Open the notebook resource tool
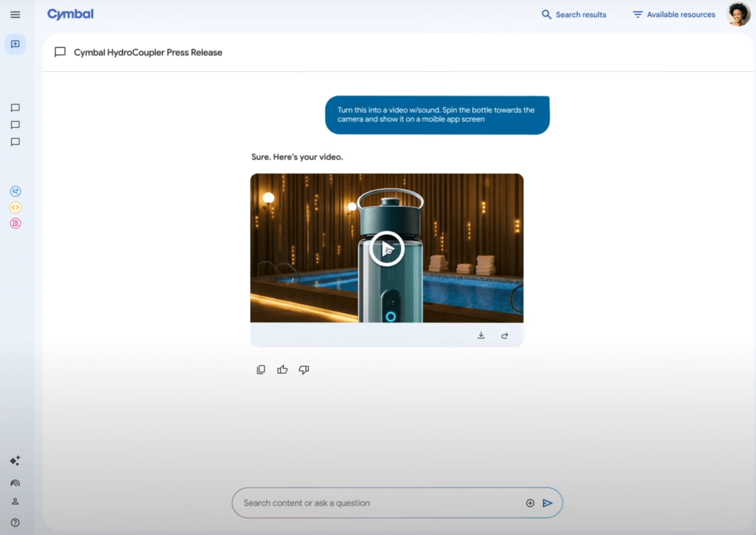Viewport: 756px width, 535px height. [16, 223]
